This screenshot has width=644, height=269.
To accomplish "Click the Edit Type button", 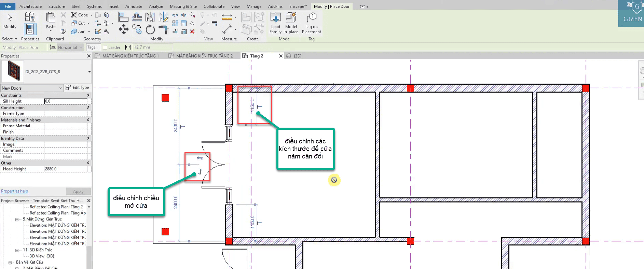I will pyautogui.click(x=78, y=88).
